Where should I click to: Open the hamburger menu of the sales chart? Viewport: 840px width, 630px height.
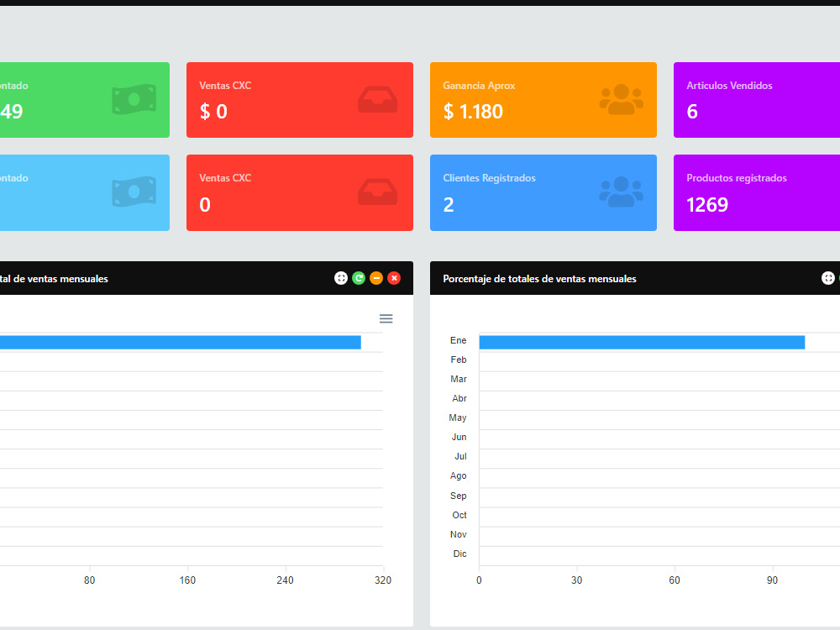click(386, 318)
